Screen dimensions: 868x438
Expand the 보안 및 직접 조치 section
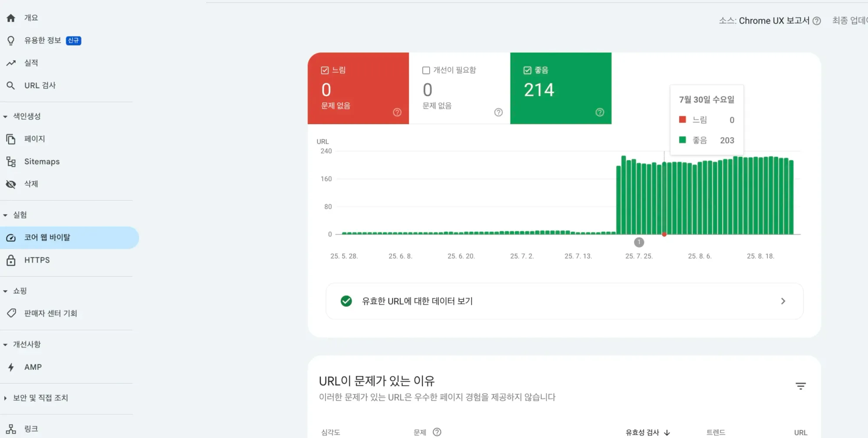pos(5,398)
